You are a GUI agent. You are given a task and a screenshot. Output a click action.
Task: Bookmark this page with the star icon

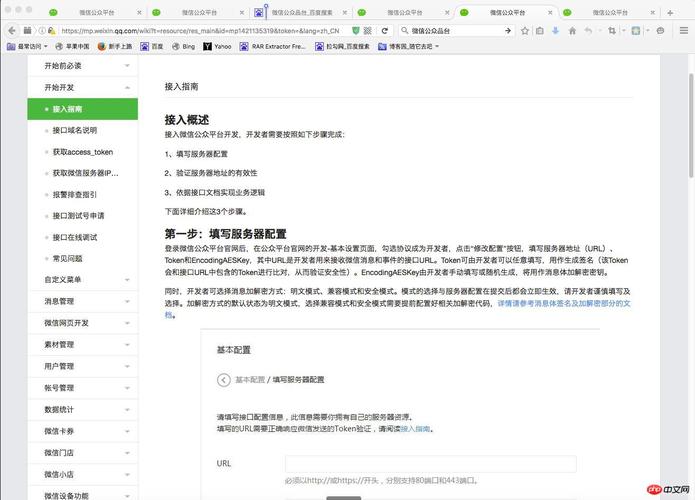click(525, 31)
